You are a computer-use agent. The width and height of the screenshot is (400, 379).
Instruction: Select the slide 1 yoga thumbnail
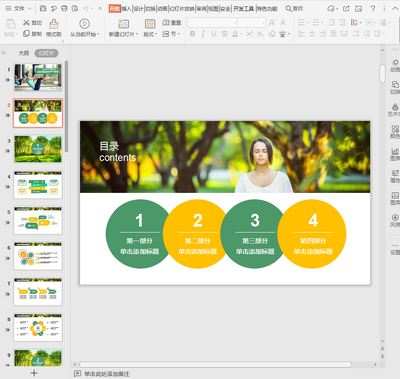point(38,77)
